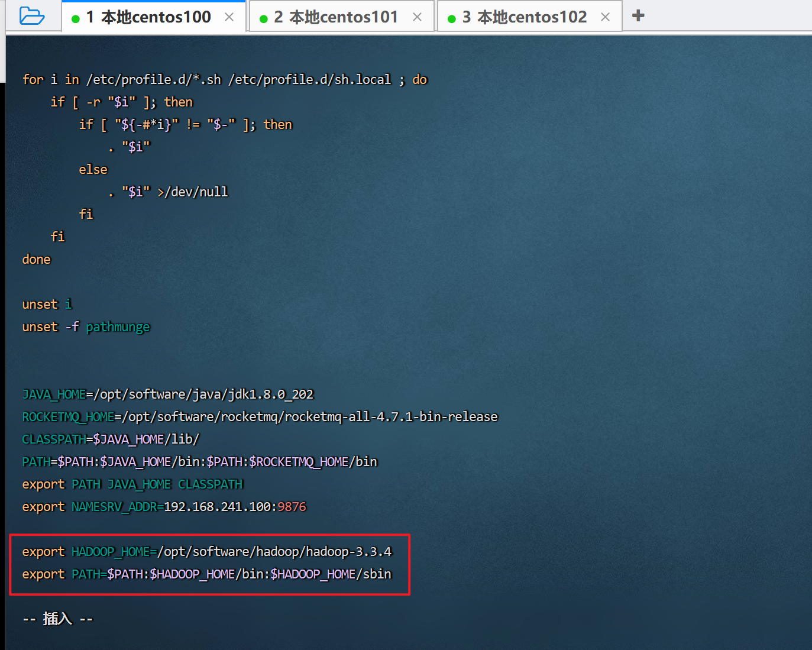
Task: Click the line ending in $HADOOP_HOME/sbin
Action: [207, 574]
